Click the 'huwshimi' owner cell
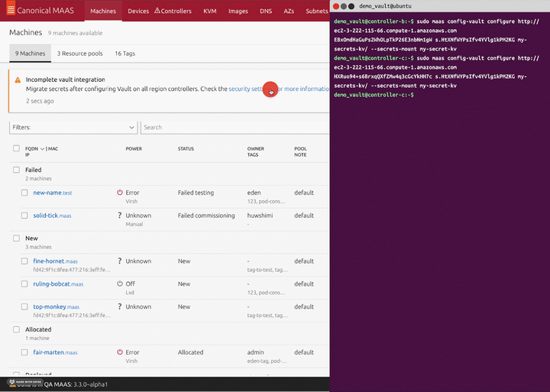Screen dimensions: 550x392 click(260, 215)
